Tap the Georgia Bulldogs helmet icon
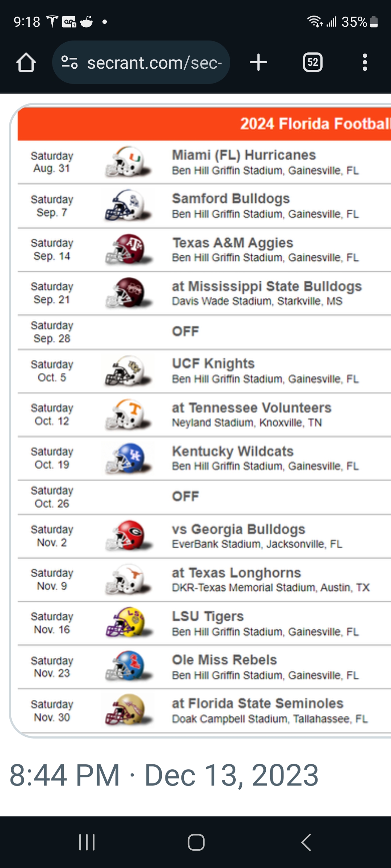391x868 pixels. click(x=128, y=536)
